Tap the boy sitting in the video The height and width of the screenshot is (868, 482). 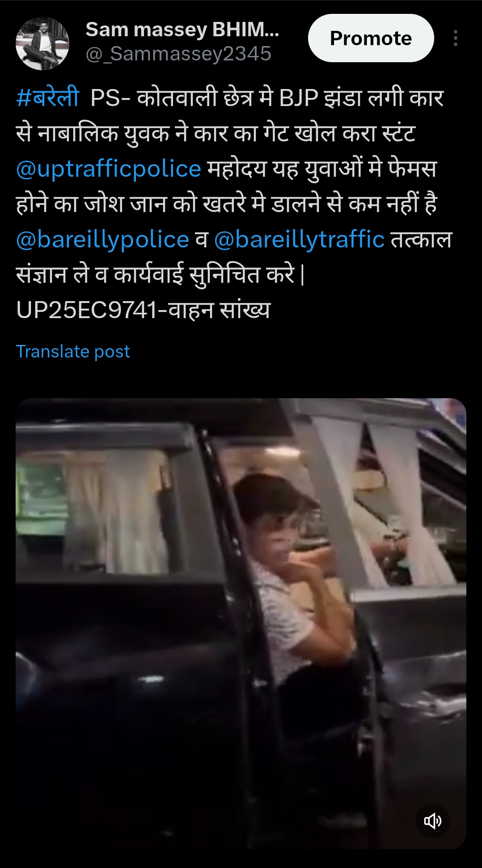[291, 582]
